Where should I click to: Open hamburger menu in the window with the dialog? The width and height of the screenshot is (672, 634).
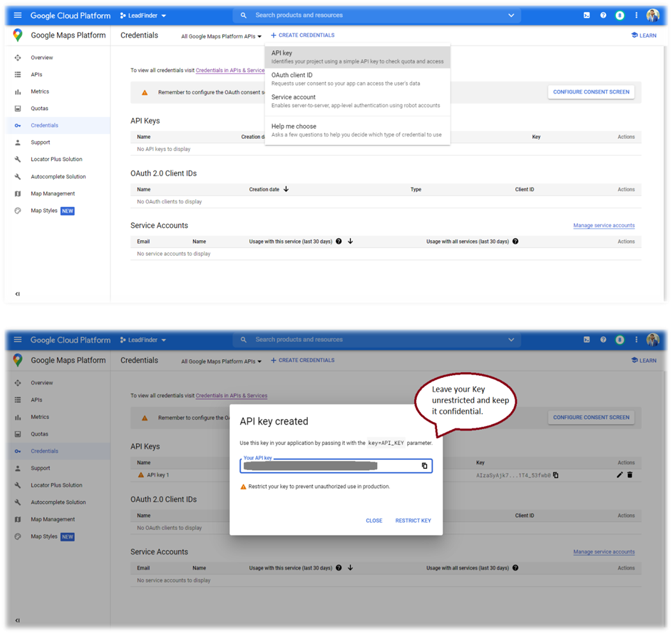18,340
